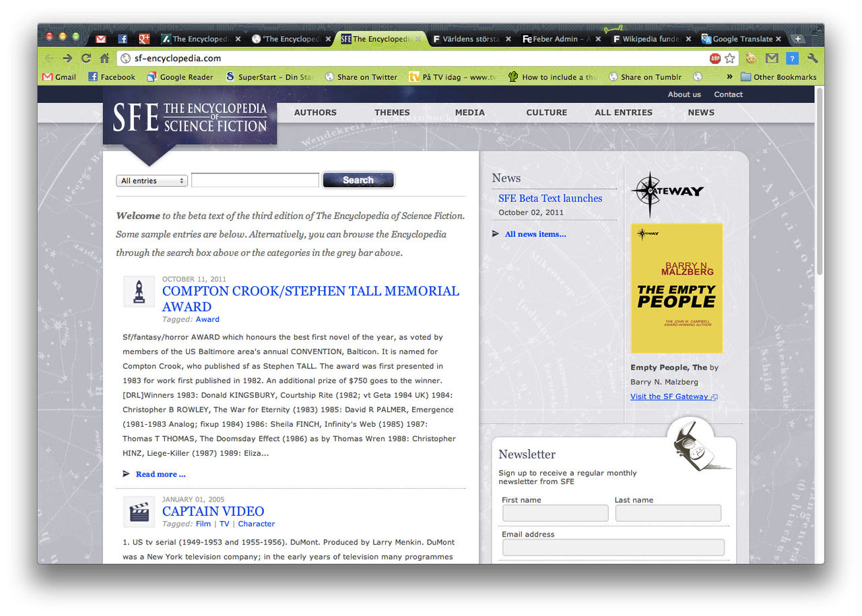The width and height of the screenshot is (862, 616).
Task: Open the AdBlock Plus extension icon
Action: 715,59
